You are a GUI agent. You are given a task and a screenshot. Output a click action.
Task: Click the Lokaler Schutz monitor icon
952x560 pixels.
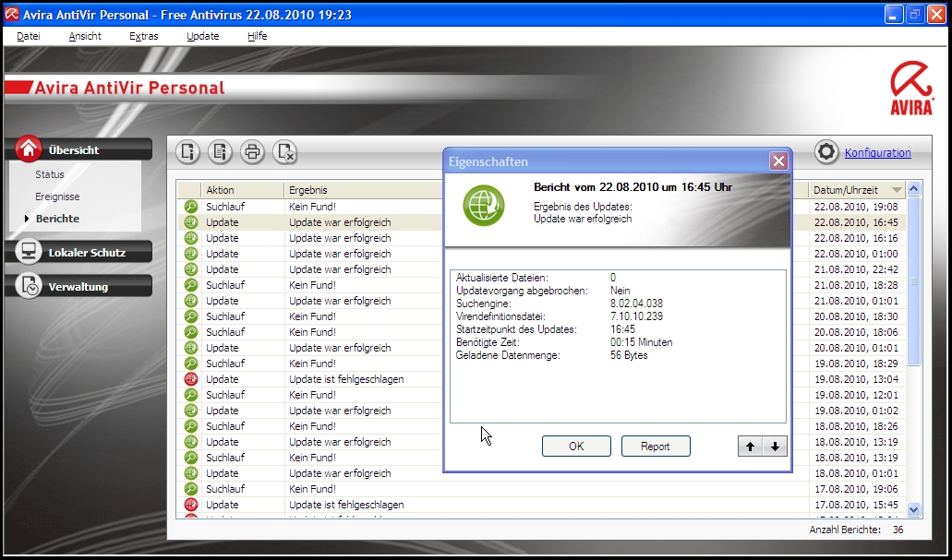[29, 252]
